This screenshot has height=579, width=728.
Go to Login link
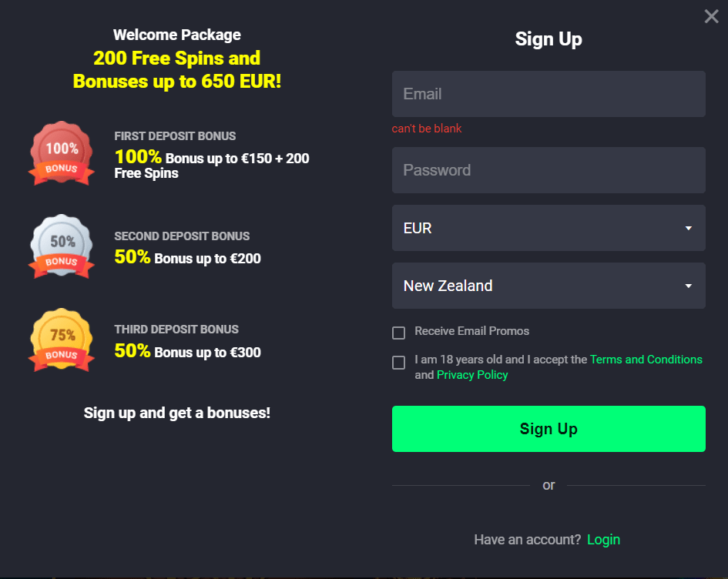click(x=603, y=540)
